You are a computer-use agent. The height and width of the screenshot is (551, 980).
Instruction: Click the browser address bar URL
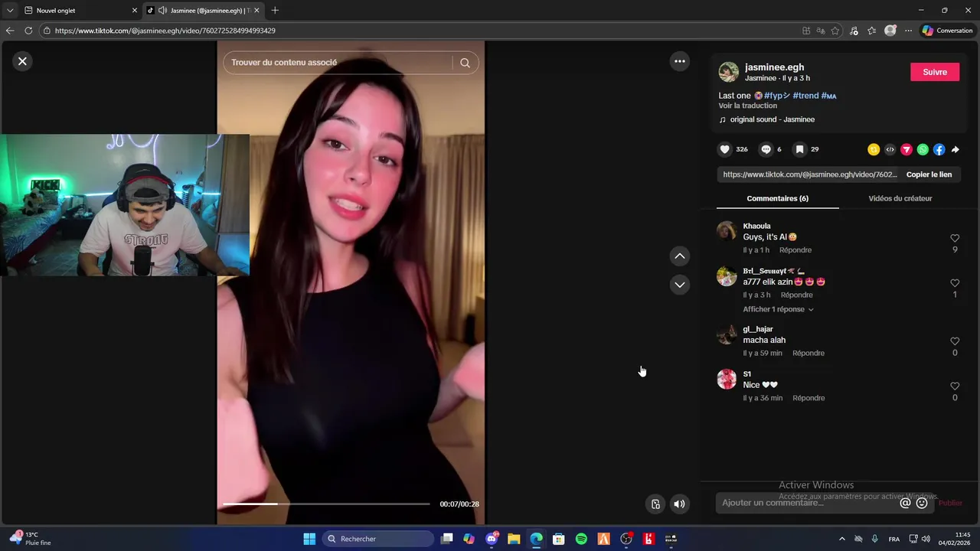165,31
